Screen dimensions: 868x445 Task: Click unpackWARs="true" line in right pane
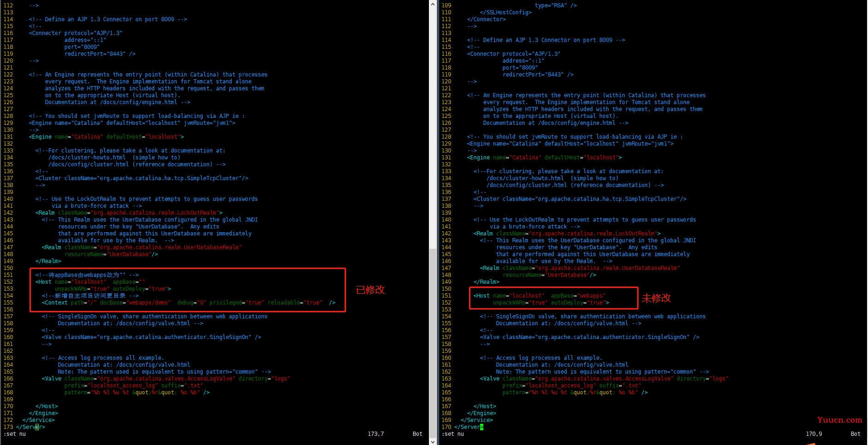tap(551, 303)
